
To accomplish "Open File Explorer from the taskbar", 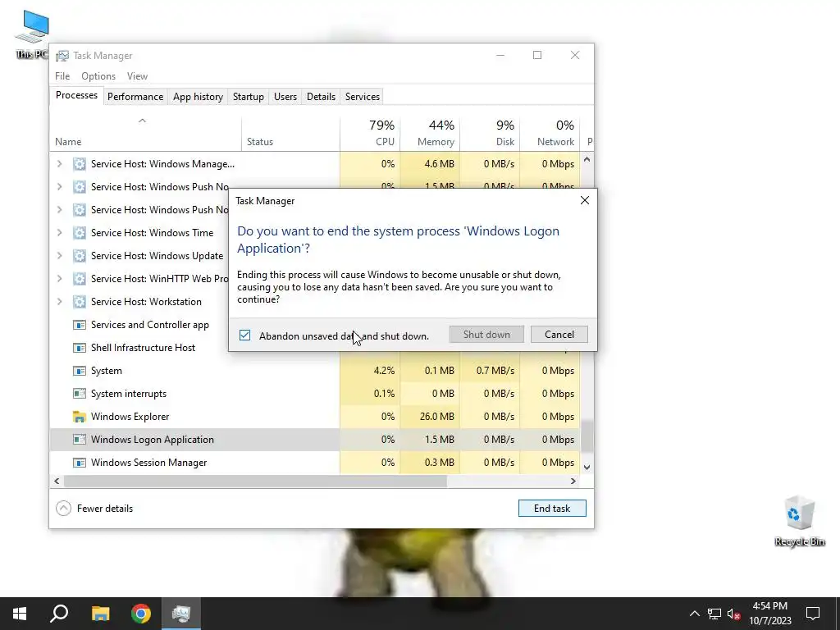I will [x=100, y=614].
